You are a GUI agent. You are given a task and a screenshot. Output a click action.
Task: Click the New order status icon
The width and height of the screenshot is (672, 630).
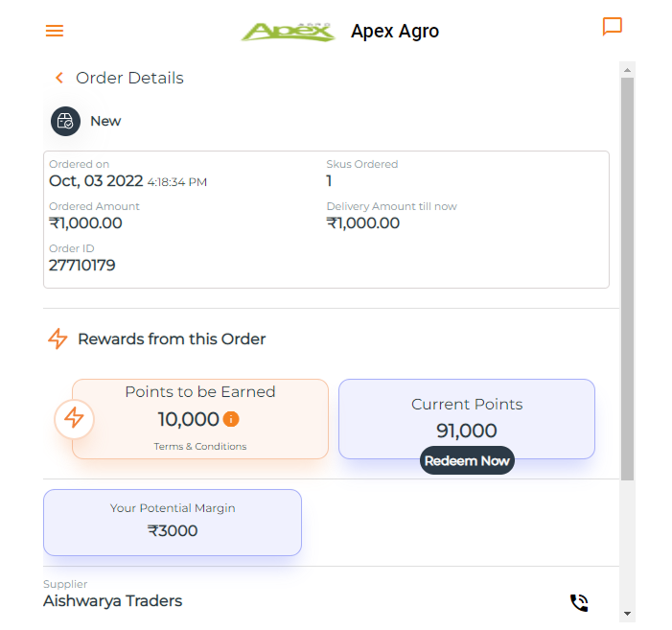point(65,122)
